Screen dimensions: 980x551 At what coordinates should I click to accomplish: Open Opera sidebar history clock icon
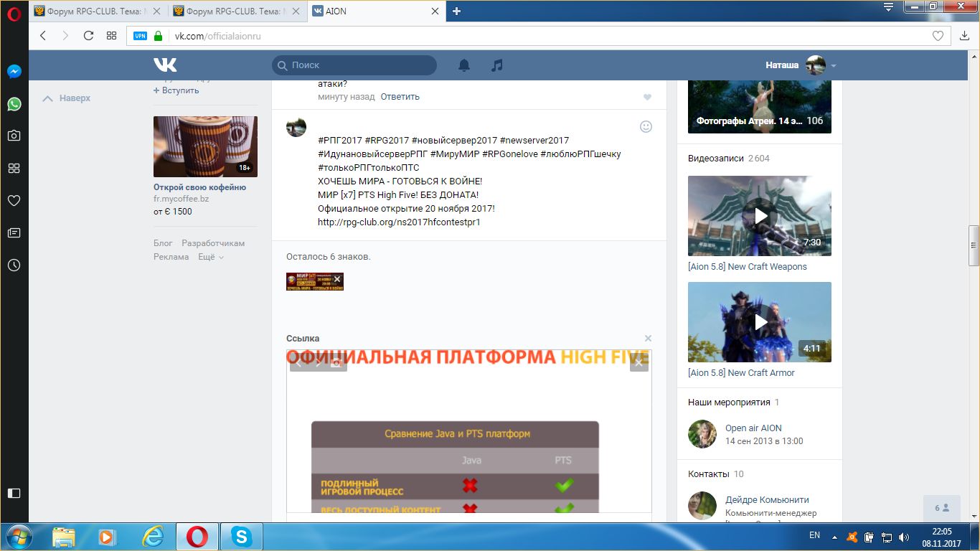(x=14, y=265)
